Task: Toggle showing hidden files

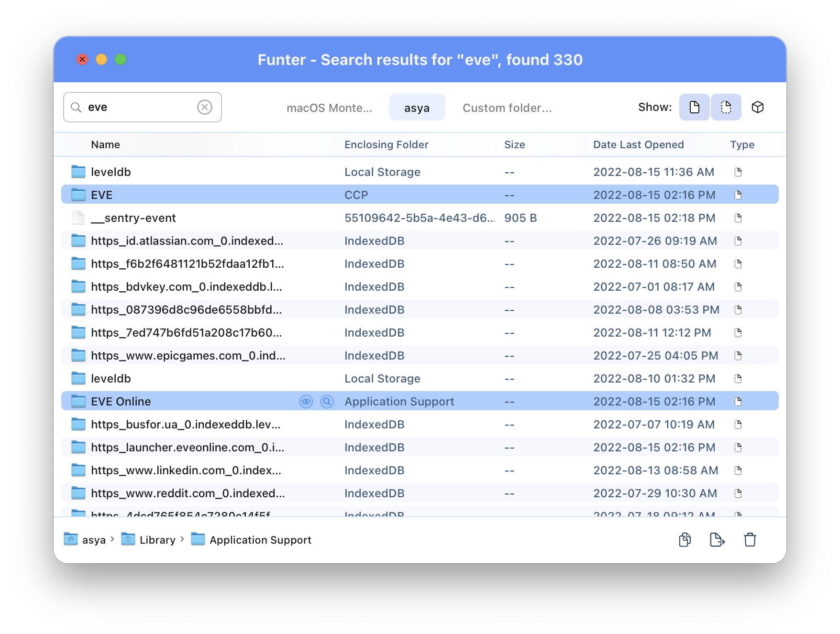Action: 726,107
